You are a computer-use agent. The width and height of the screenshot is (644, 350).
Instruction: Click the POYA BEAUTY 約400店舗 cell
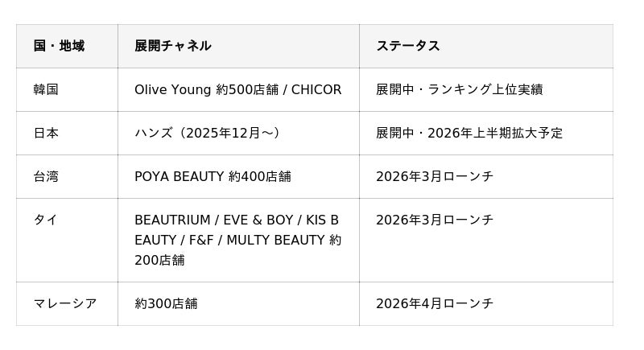point(213,176)
